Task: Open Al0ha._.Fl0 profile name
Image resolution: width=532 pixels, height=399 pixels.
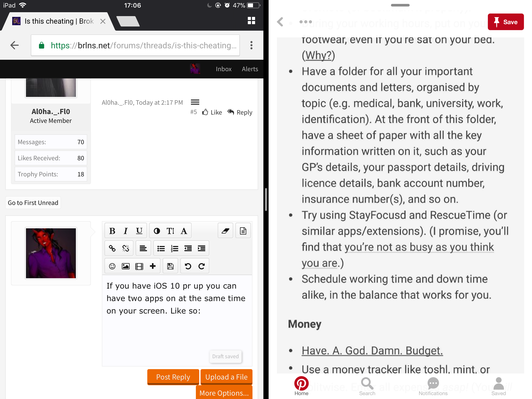Action: 51,111
